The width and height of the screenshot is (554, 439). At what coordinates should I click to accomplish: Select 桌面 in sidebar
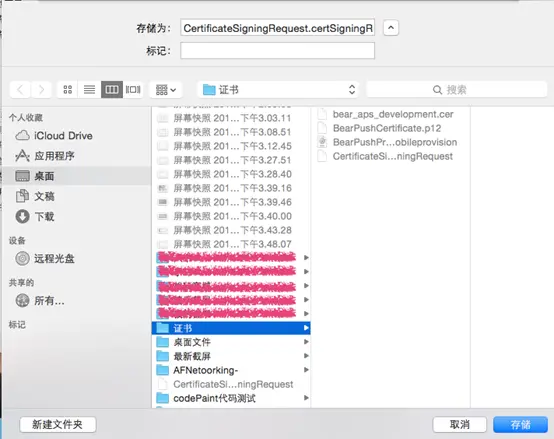pos(77,176)
